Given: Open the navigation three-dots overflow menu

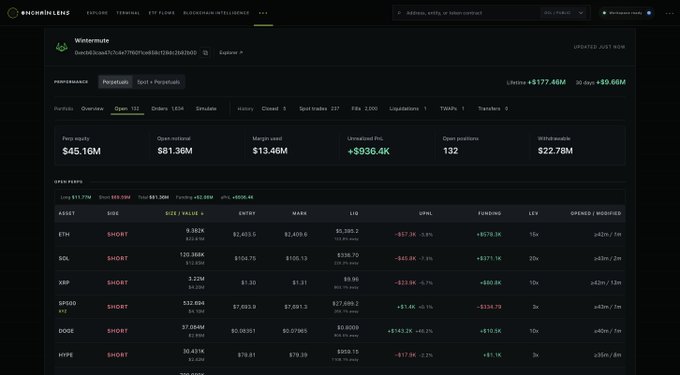Looking at the screenshot, I should click(263, 13).
